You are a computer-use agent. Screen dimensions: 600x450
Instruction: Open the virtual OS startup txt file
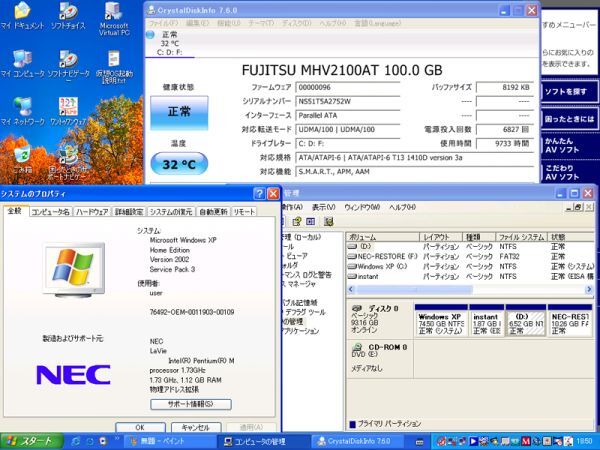click(x=114, y=67)
